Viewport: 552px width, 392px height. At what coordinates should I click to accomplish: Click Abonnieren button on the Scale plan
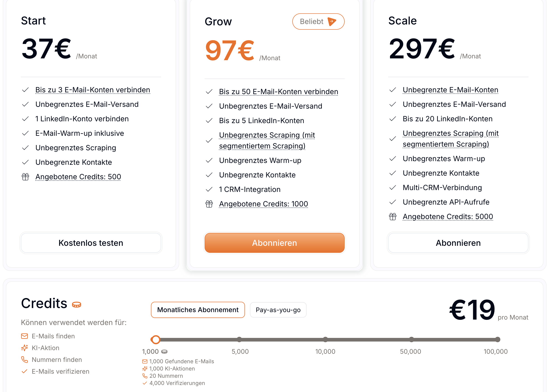tap(458, 243)
